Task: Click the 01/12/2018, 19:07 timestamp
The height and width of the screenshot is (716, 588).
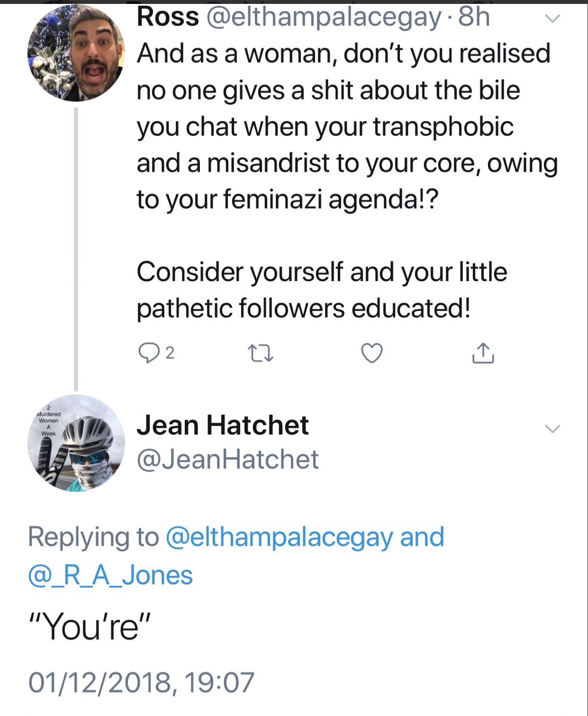Action: point(141,682)
